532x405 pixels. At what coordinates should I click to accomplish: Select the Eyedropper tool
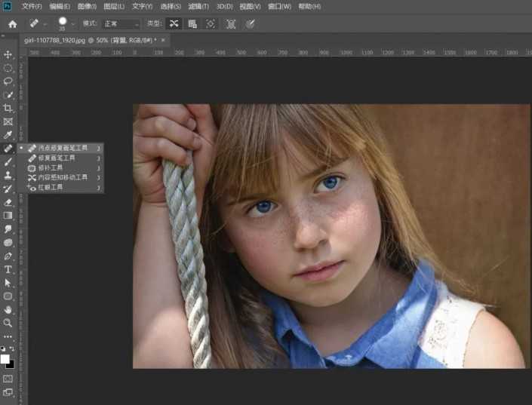8,135
